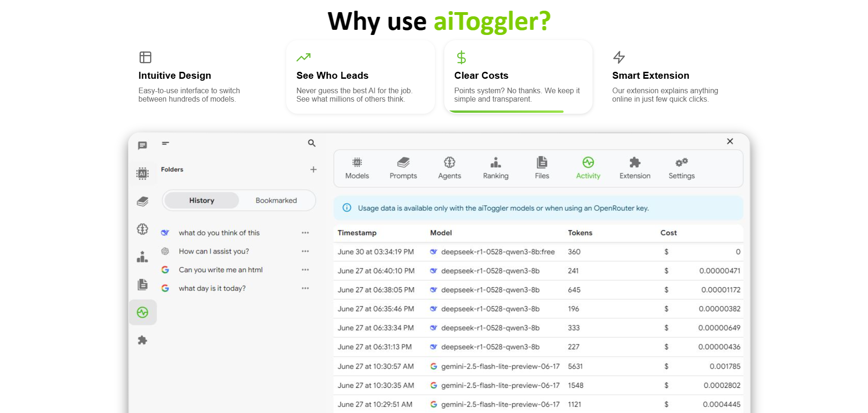Screen dimensions: 868x413
Task: Open the prompts book sidebar icon
Action: [143, 201]
